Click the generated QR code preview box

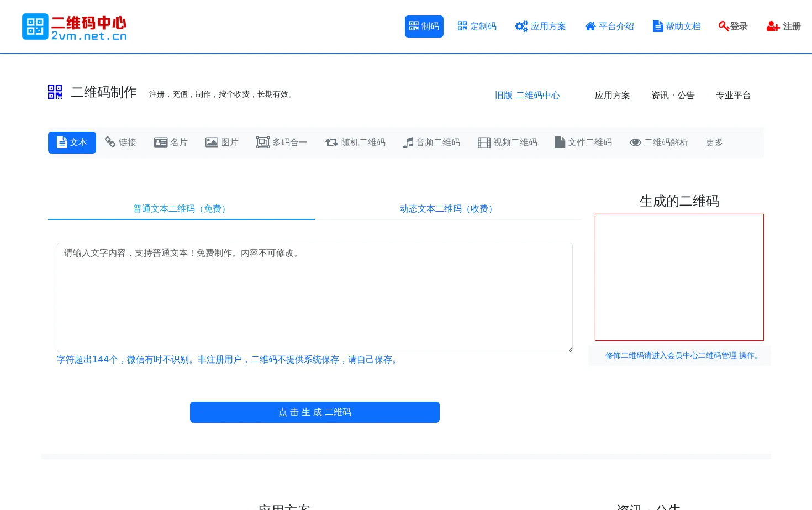click(679, 277)
